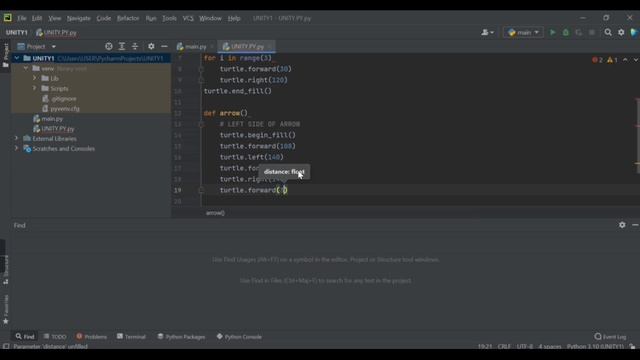Click Python 3.10 interpreter in status bar
Viewport: 640px width, 360px height.
click(x=595, y=347)
